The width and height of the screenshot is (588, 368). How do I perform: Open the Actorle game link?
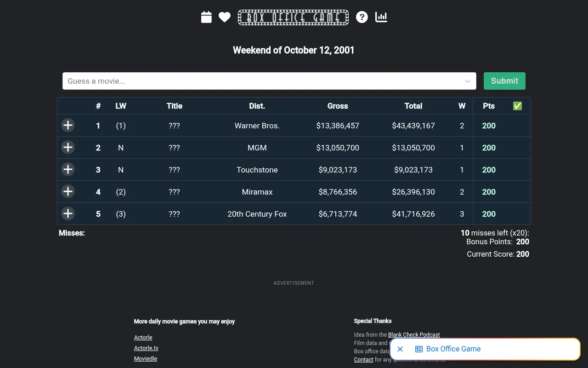pos(143,337)
